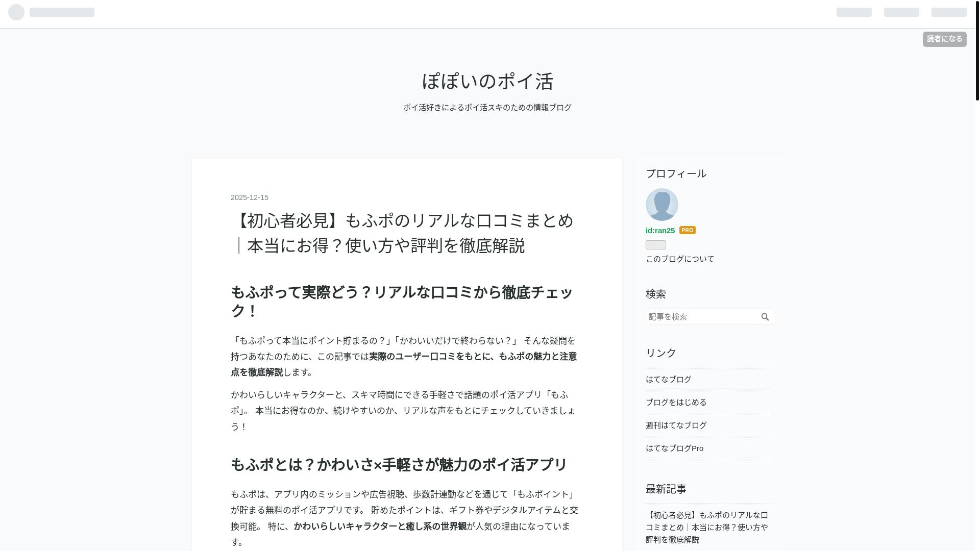Screen dimensions: 980x551
Task: Click the small grey button under id:ran25
Action: tap(656, 245)
